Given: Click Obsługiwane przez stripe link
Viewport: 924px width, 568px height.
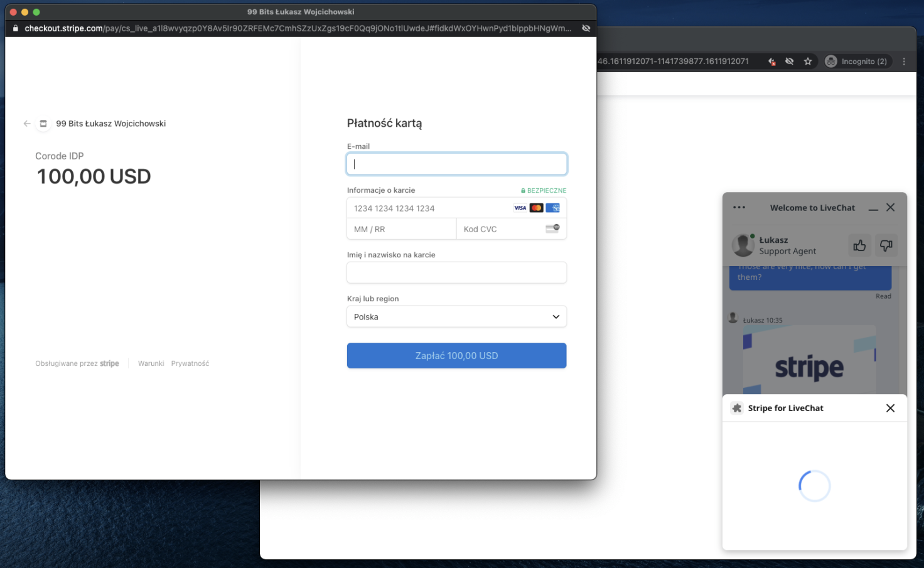Looking at the screenshot, I should click(x=77, y=363).
